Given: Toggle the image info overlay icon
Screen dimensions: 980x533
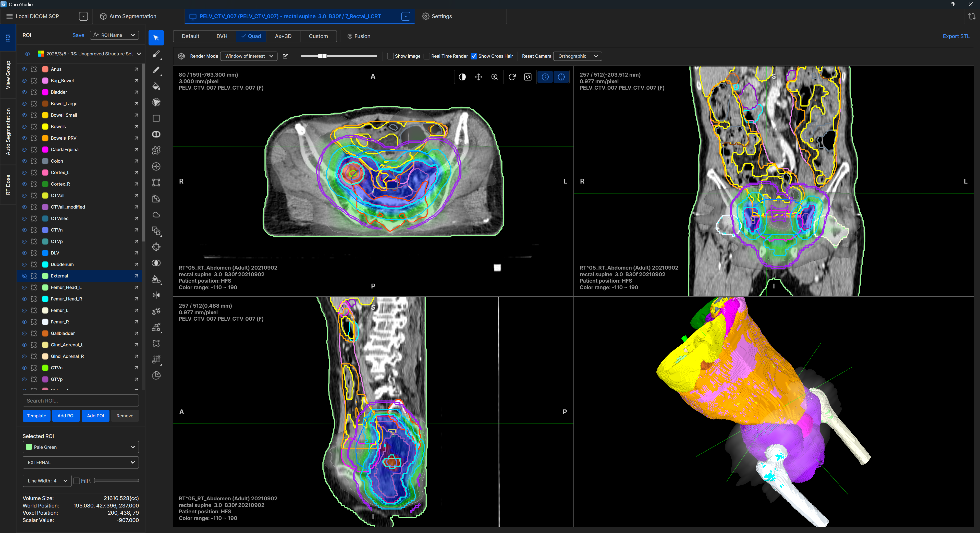Looking at the screenshot, I should [x=545, y=77].
